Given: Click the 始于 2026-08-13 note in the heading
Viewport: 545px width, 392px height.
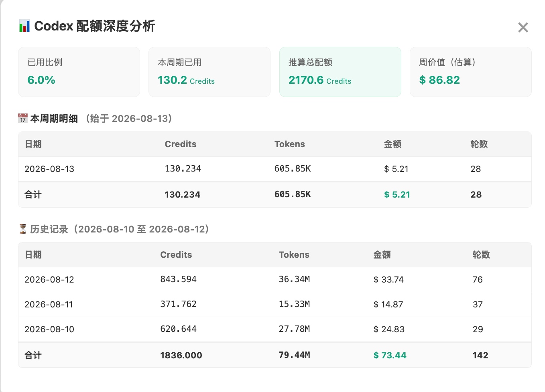Looking at the screenshot, I should click(129, 119).
